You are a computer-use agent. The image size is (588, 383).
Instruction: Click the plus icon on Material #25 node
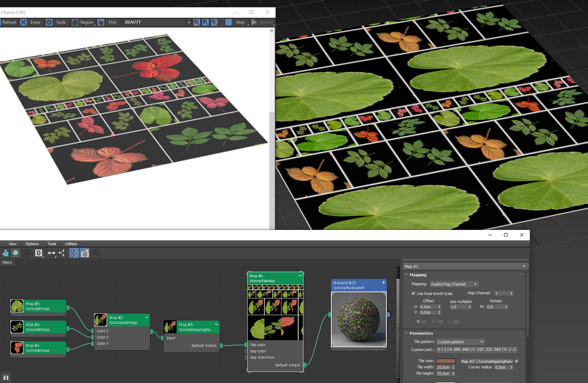pyautogui.click(x=383, y=283)
